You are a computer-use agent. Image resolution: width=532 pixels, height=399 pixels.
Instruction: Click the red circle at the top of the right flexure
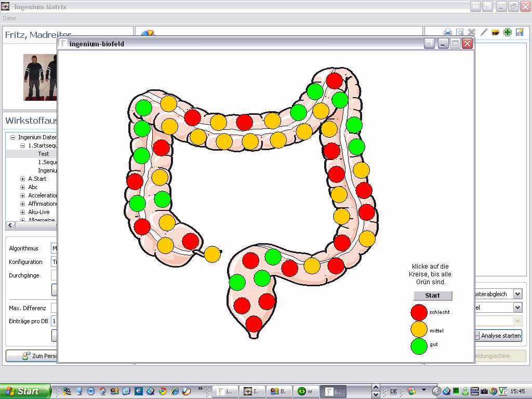(334, 81)
